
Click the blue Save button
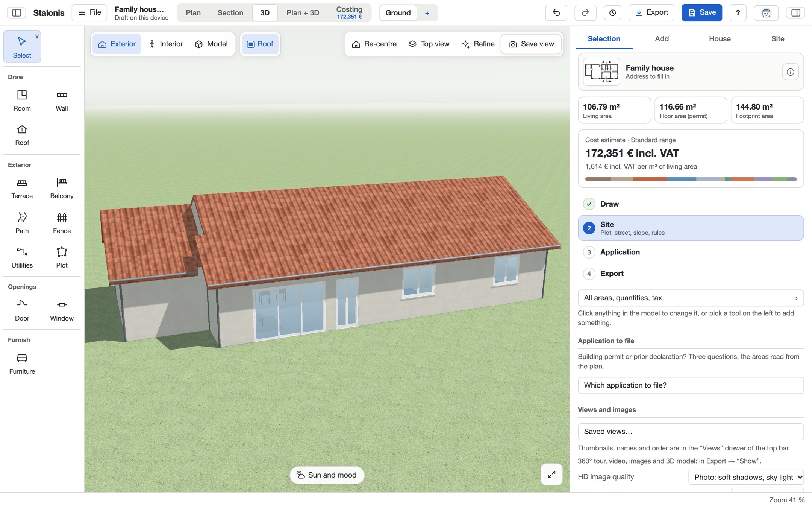click(x=701, y=13)
